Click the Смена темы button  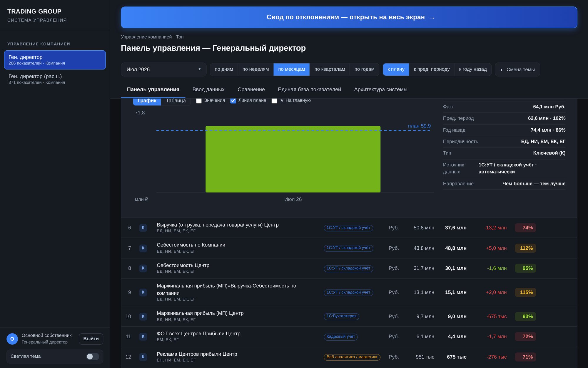pos(517,69)
